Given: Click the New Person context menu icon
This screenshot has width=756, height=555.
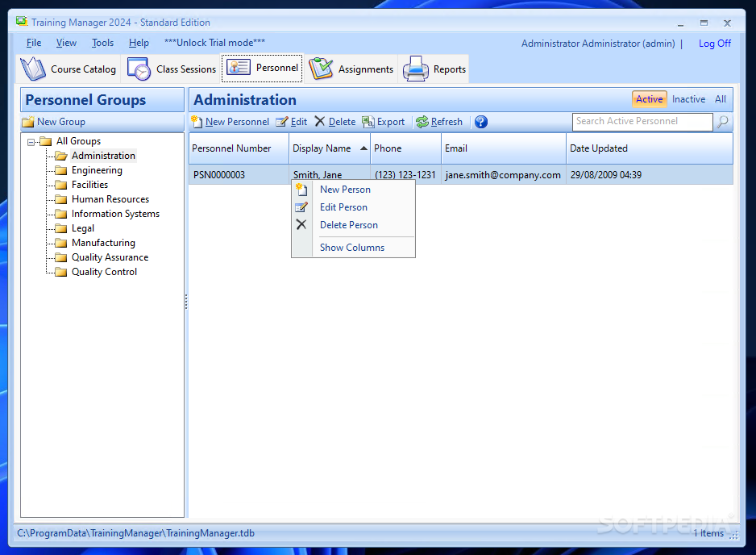Looking at the screenshot, I should (301, 190).
